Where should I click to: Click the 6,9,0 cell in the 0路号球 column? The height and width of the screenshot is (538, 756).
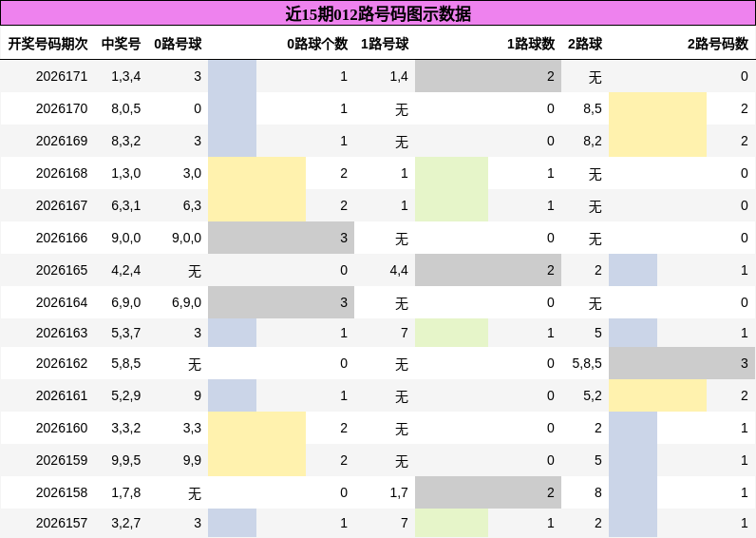click(186, 302)
